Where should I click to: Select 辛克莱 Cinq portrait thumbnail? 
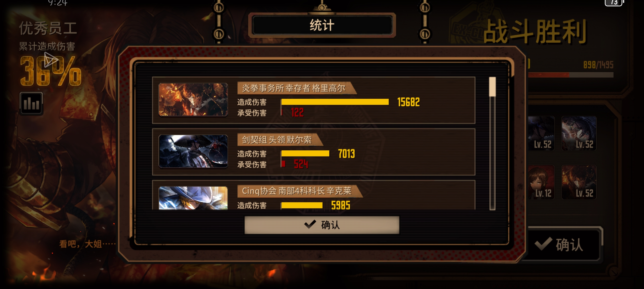pyautogui.click(x=193, y=198)
